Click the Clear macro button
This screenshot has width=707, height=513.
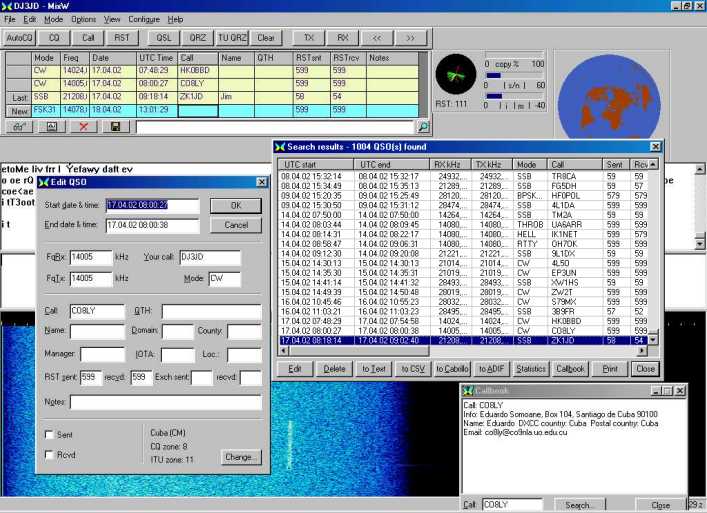pos(266,38)
